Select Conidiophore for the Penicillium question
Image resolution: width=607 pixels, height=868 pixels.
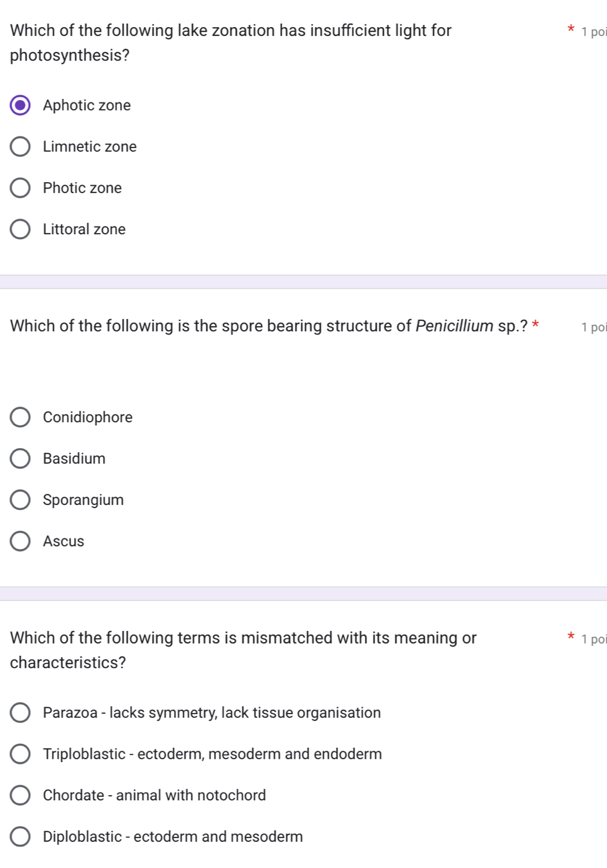[20, 417]
